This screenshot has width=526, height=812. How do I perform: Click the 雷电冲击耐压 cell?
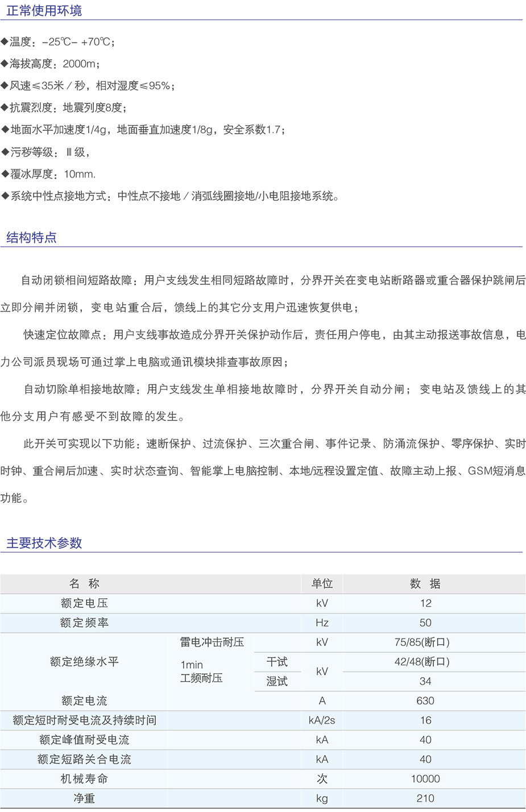[x=212, y=643]
